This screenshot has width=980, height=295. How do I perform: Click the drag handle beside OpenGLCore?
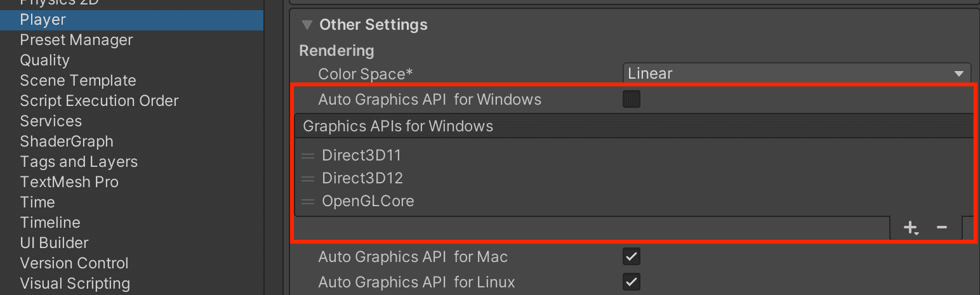tap(308, 202)
